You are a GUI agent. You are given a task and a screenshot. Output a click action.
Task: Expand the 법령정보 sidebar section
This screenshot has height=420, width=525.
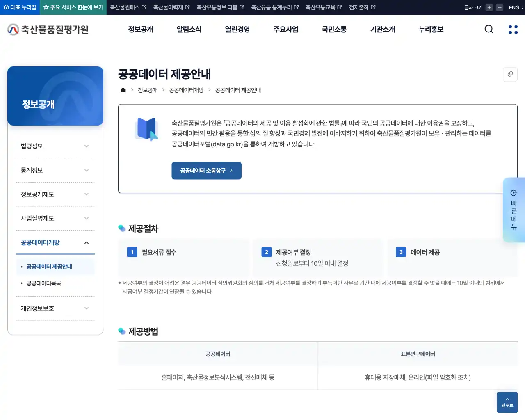coord(55,146)
